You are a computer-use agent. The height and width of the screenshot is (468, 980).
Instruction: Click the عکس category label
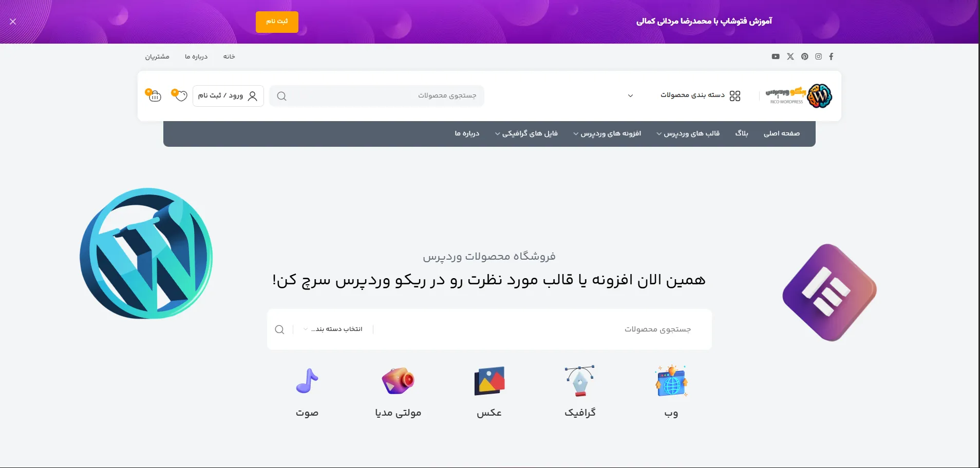click(x=489, y=413)
